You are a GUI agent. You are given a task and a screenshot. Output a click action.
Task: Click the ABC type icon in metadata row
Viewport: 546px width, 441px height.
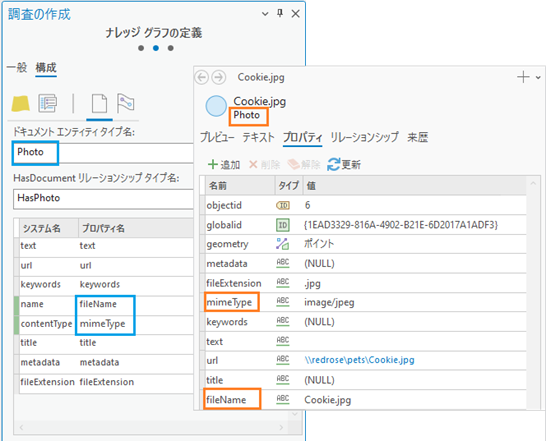tap(283, 263)
